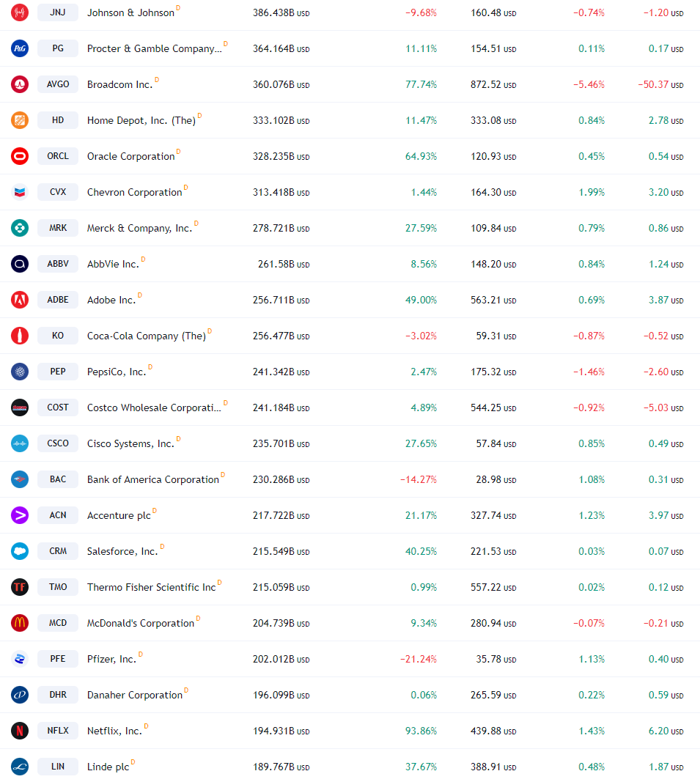
Task: Open the Broadcom Inc. company link
Action: (x=119, y=85)
